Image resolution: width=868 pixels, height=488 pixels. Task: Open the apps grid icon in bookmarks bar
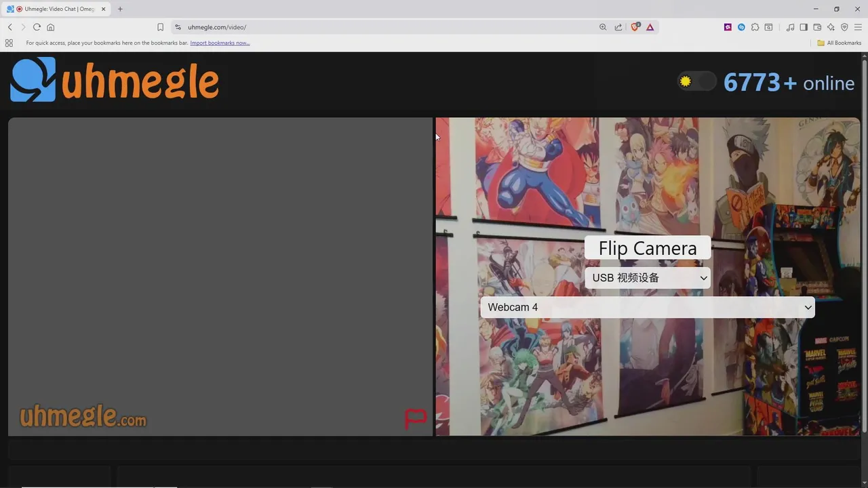[9, 43]
